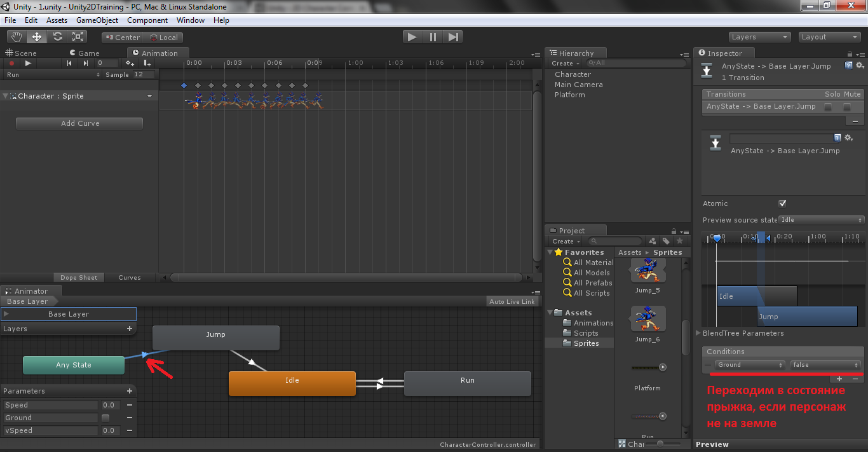868x452 pixels.
Task: Go to the next keyframe
Action: tap(85, 63)
